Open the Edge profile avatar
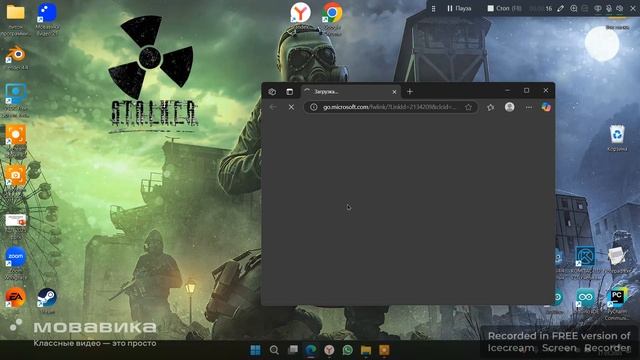The image size is (640, 360). click(x=509, y=107)
